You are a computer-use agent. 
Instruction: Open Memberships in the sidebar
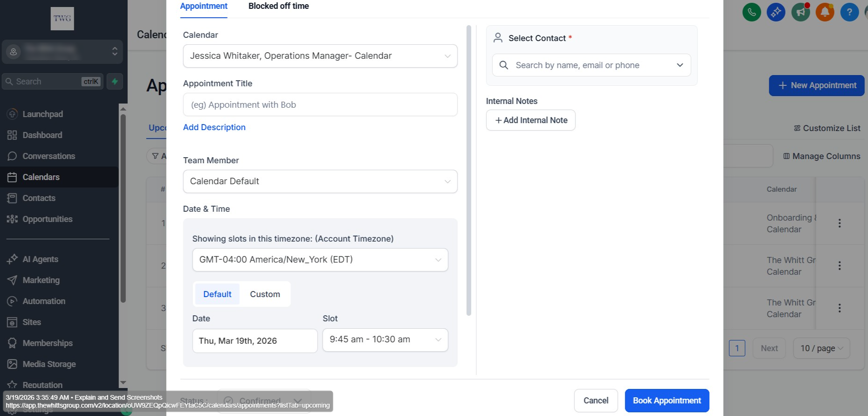[x=48, y=343]
